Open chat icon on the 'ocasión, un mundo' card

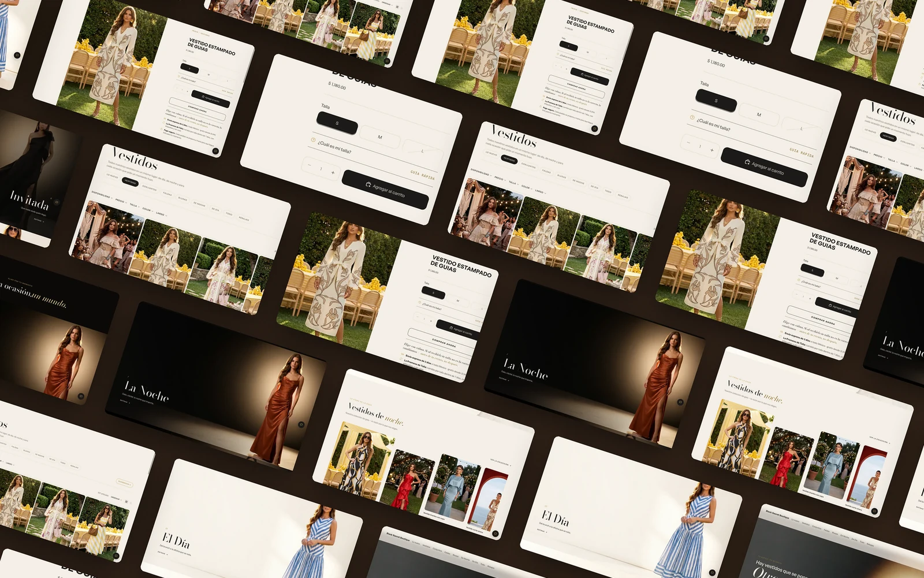tap(80, 397)
